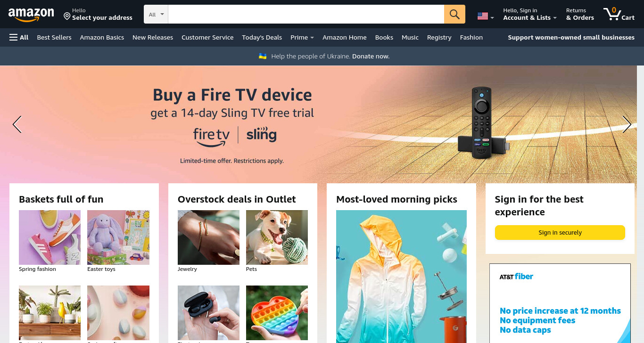Click the Amazon logo
This screenshot has width=644, height=343.
[x=31, y=15]
